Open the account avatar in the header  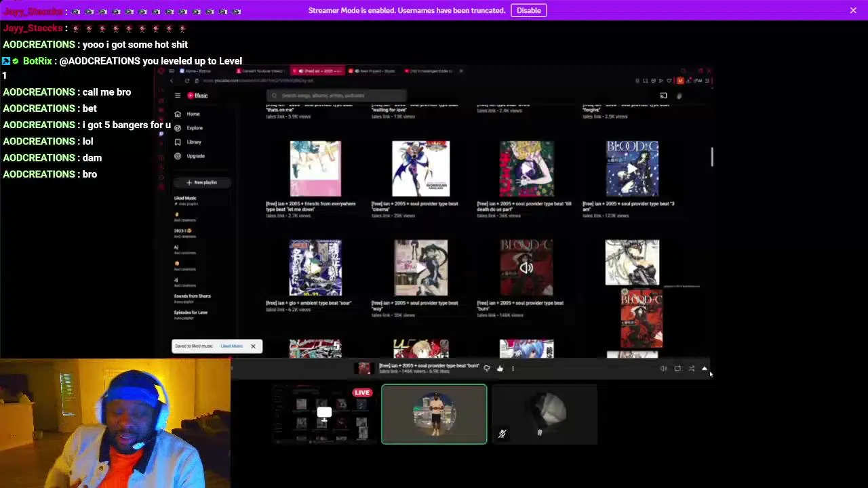click(x=679, y=96)
